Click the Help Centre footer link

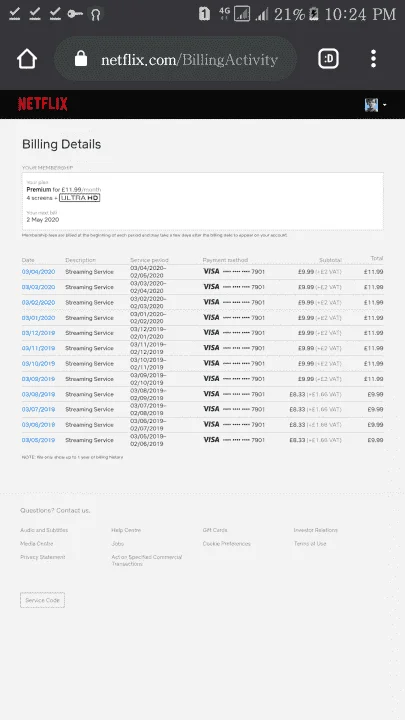[x=126, y=530]
